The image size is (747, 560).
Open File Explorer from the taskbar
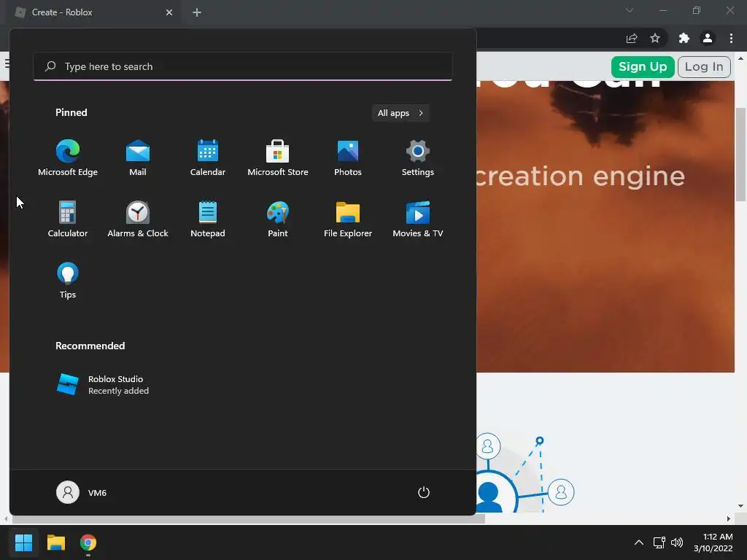55,542
